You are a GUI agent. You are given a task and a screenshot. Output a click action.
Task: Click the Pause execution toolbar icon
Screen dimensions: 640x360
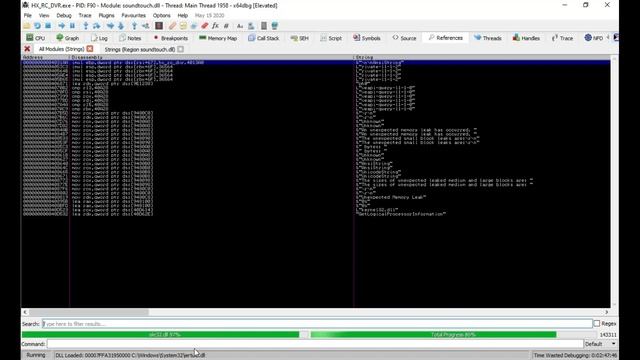72,26
